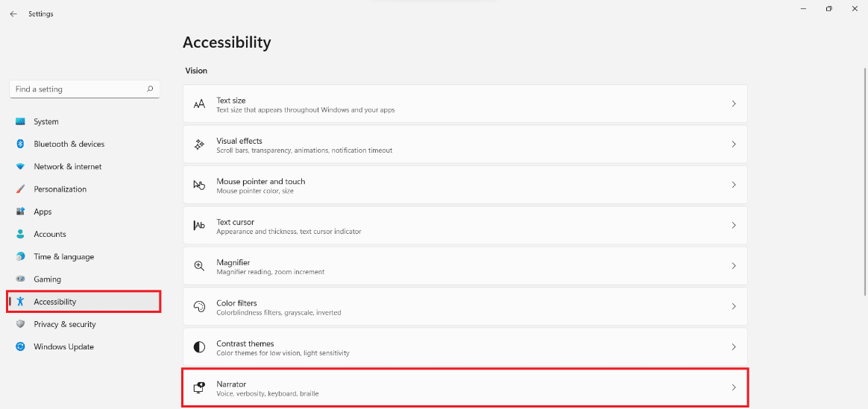
Task: Open the Windows Update section
Action: click(63, 347)
